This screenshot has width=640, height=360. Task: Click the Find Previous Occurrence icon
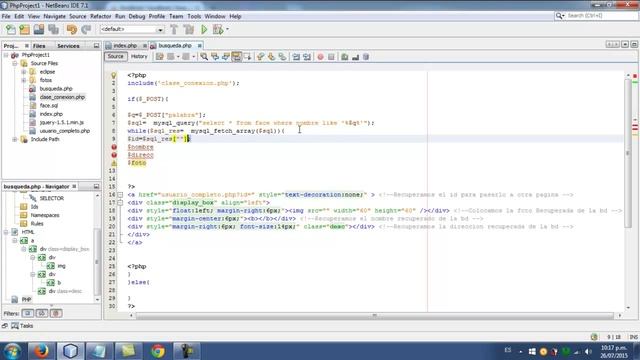tap(215, 57)
